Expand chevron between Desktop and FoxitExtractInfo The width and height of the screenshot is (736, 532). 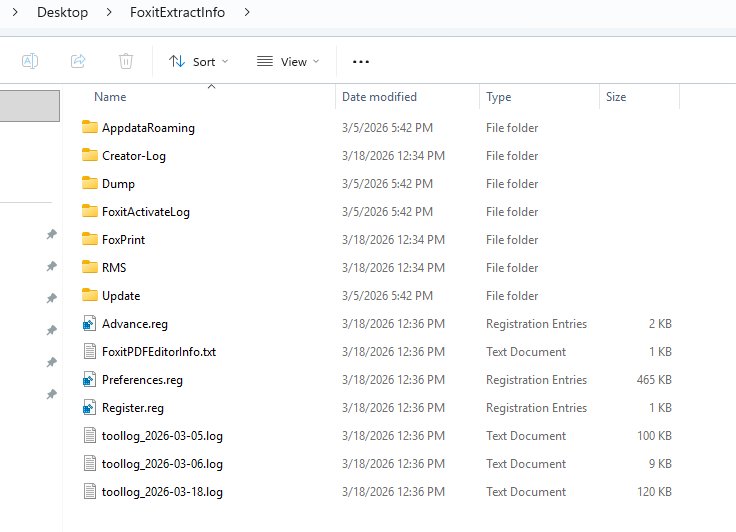coord(109,12)
